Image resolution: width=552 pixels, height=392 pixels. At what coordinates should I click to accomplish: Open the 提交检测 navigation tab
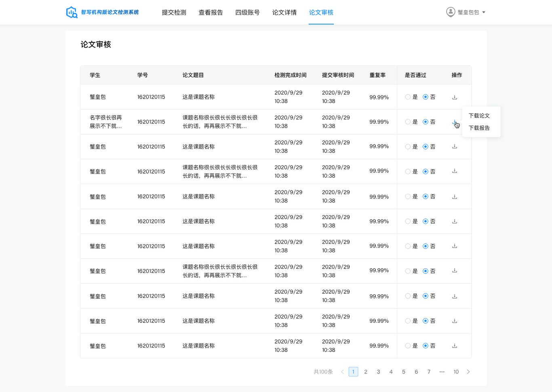click(x=174, y=13)
